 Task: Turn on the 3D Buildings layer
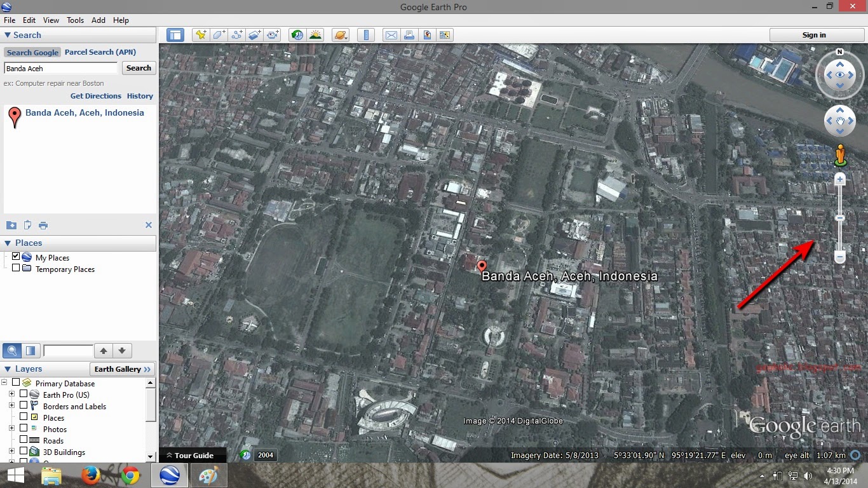pyautogui.click(x=24, y=452)
